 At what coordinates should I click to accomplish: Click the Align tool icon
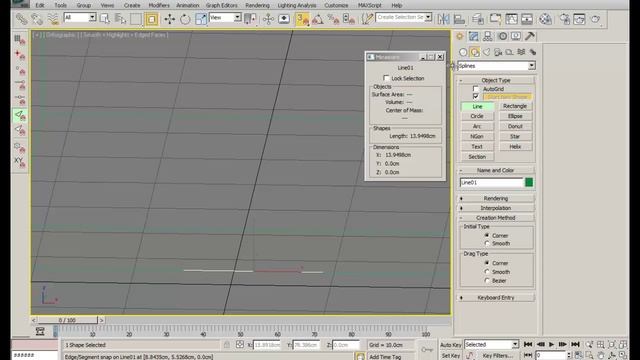pos(459,19)
